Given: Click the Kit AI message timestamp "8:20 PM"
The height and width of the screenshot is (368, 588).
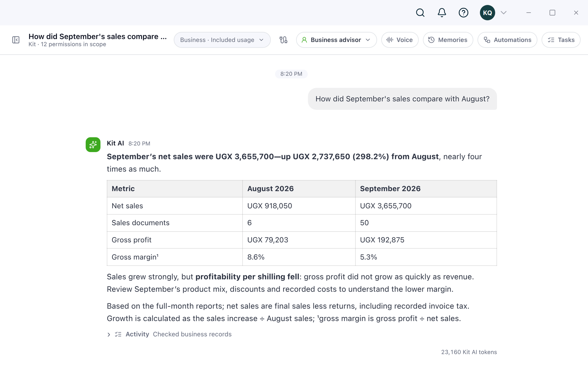Looking at the screenshot, I should click(x=139, y=144).
